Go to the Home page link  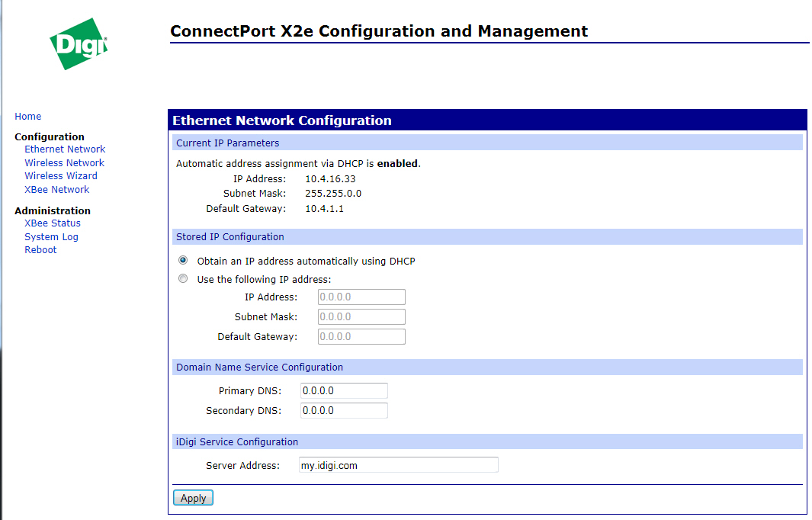tap(28, 117)
